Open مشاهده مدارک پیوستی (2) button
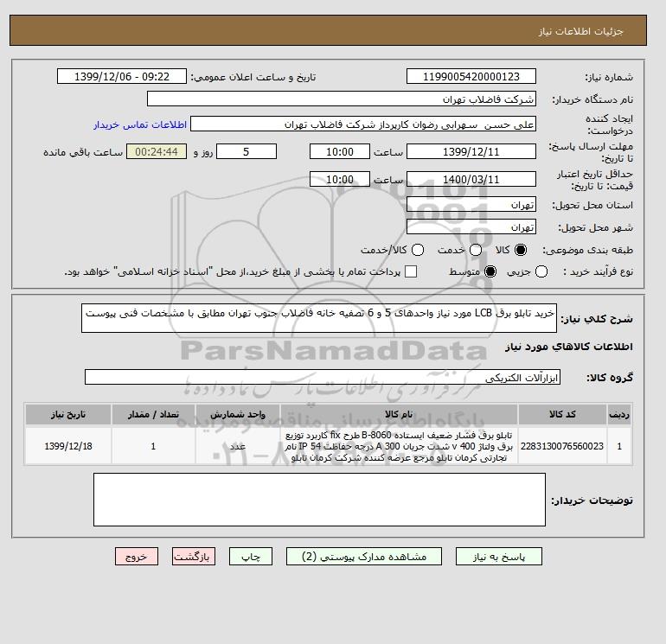 click(364, 557)
